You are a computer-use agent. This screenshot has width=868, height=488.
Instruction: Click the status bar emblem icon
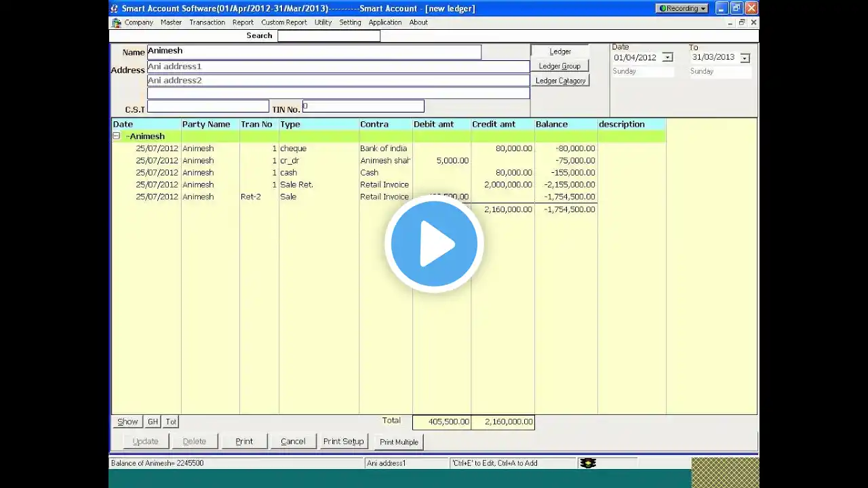pyautogui.click(x=588, y=463)
